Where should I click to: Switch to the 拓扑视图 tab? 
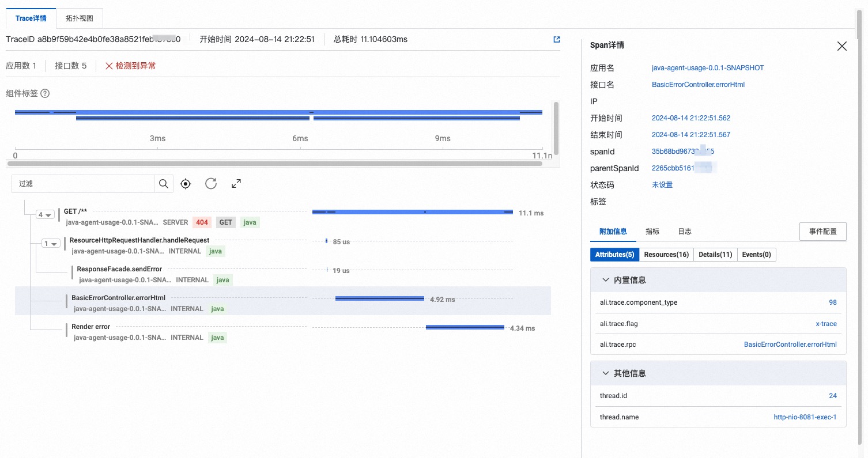(x=80, y=18)
